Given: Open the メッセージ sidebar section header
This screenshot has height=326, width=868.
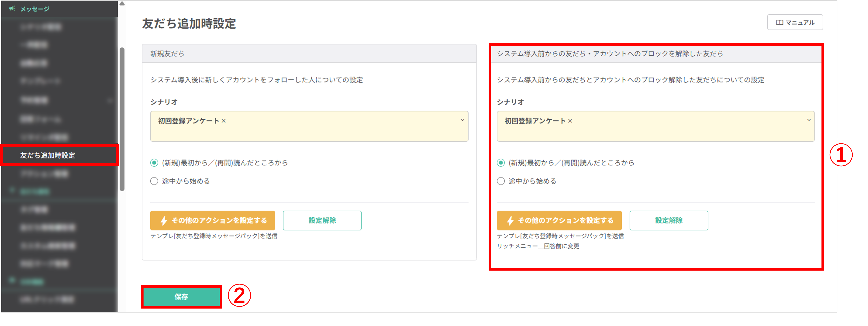Looking at the screenshot, I should [35, 9].
